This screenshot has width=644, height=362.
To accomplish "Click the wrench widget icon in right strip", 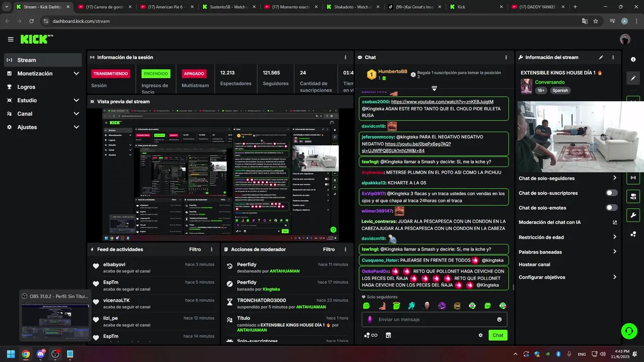I will 633,215.
